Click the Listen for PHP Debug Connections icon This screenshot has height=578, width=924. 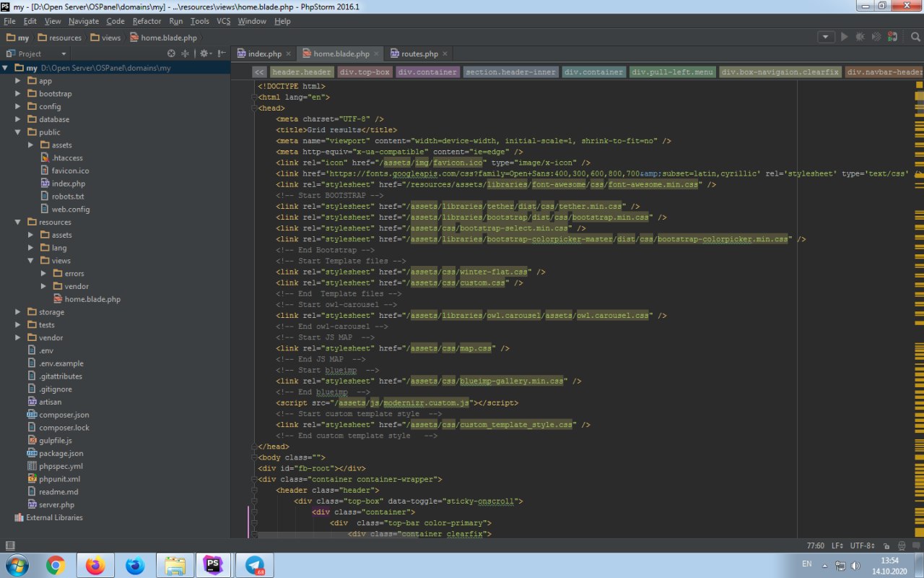pyautogui.click(x=893, y=37)
